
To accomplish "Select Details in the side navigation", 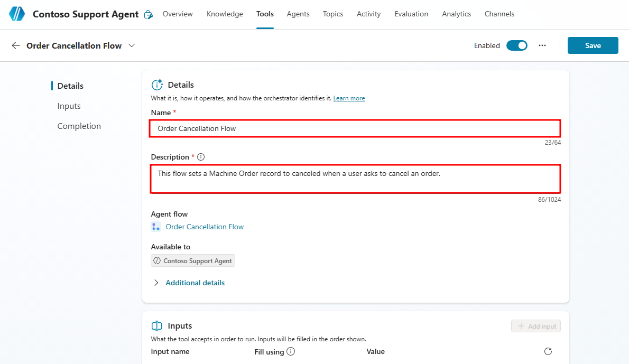I will coord(70,86).
